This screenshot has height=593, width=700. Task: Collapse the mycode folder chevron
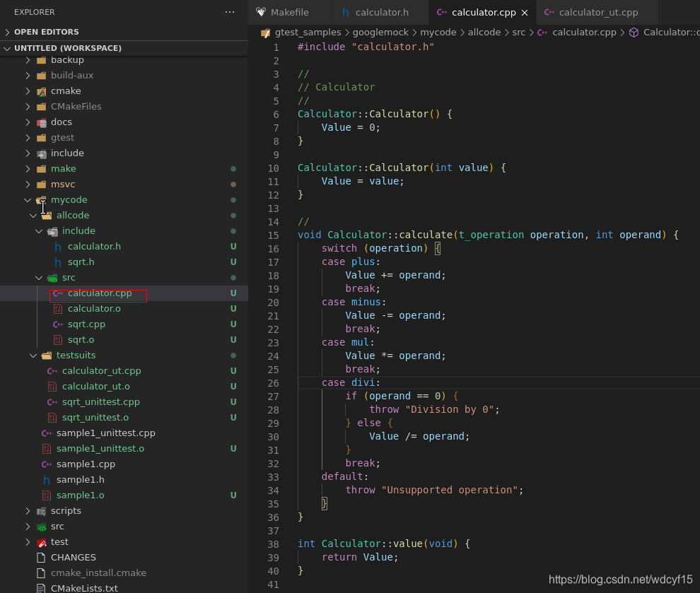click(28, 200)
